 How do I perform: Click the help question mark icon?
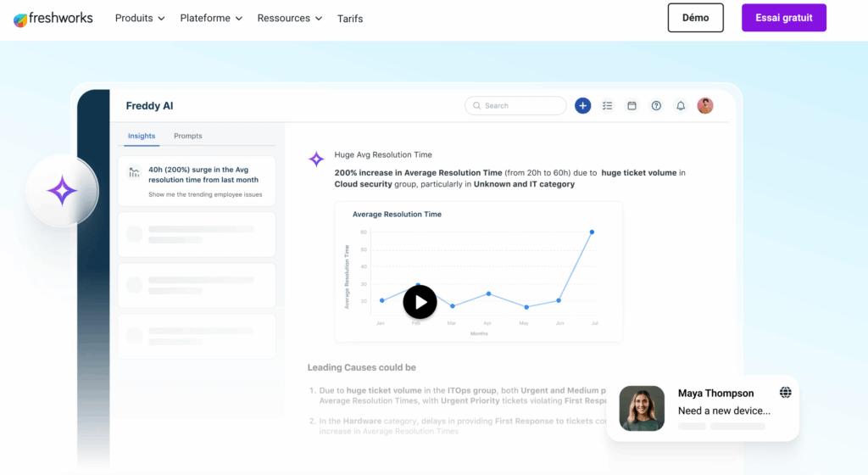pos(656,106)
